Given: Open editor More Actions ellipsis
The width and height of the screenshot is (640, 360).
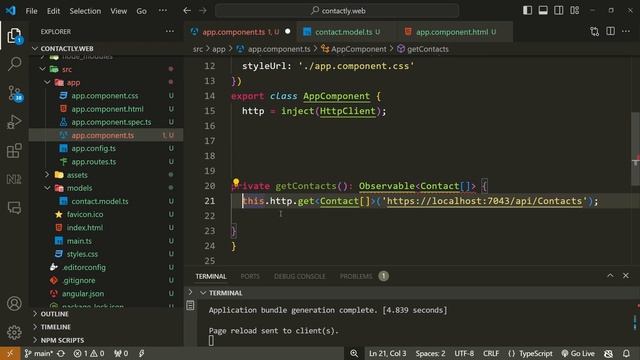Looking at the screenshot, I should [x=626, y=31].
